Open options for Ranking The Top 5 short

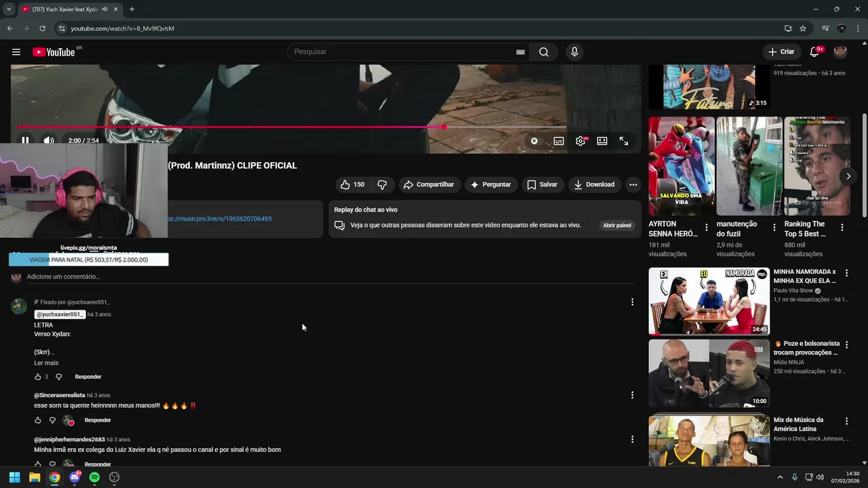842,228
